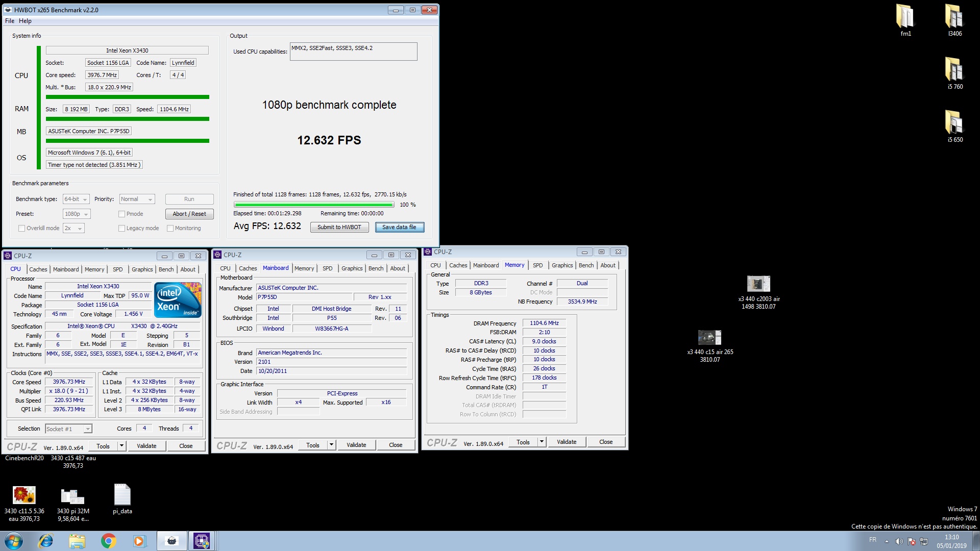This screenshot has height=551, width=980.
Task: Click the 12.632 FPS result text
Action: pyautogui.click(x=329, y=140)
